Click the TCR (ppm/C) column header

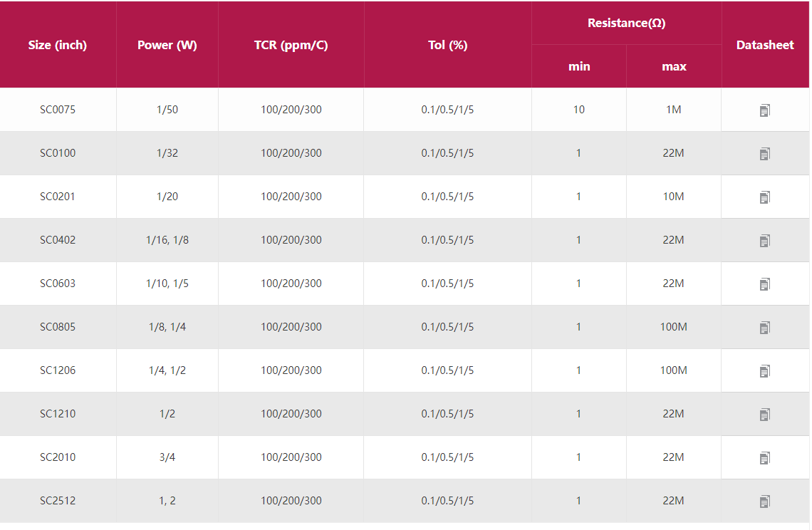click(291, 45)
